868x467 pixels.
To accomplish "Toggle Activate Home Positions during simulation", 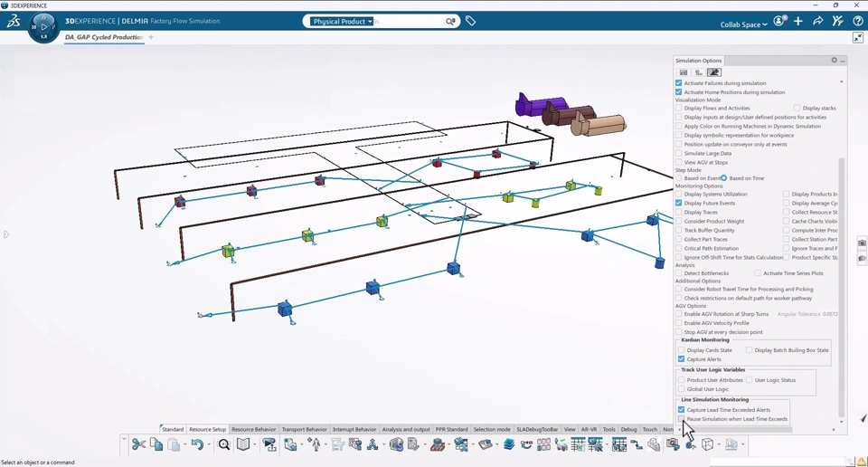I will [679, 92].
